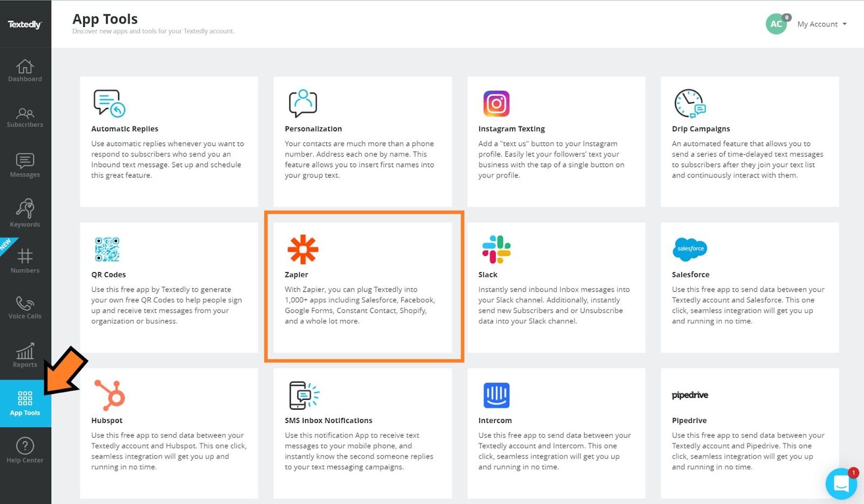This screenshot has width=864, height=504.
Task: Click the Intercom logo icon
Action: pyautogui.click(x=496, y=395)
